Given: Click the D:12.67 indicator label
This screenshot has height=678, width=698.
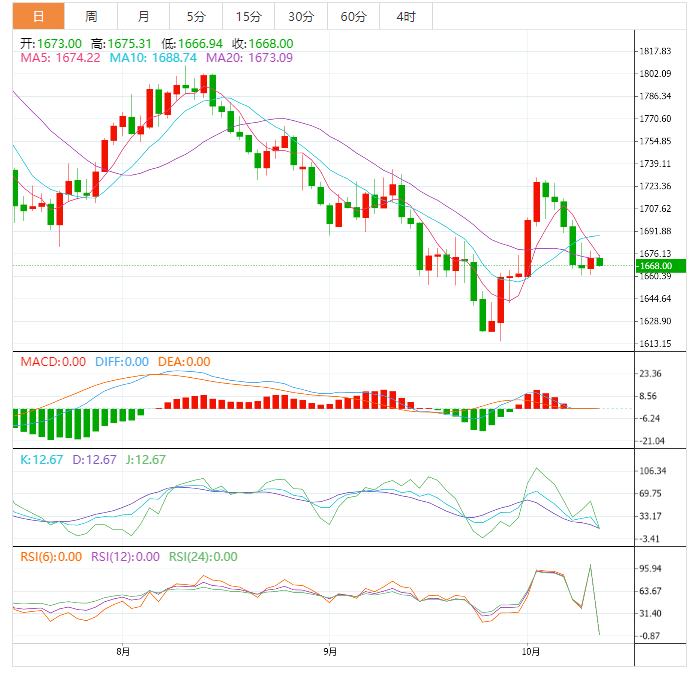Looking at the screenshot, I should coord(94,459).
